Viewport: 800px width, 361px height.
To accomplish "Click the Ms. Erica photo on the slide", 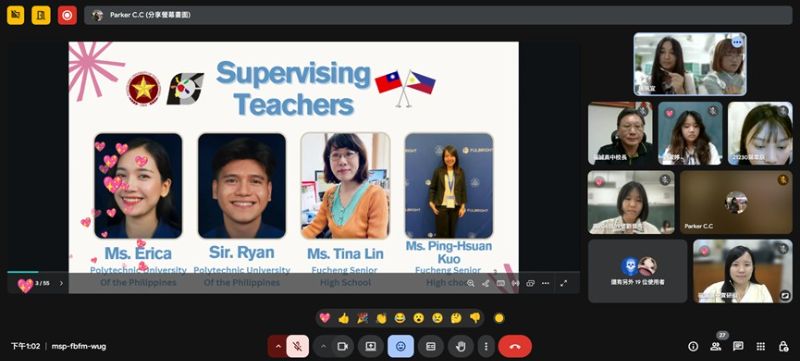I will [138, 186].
